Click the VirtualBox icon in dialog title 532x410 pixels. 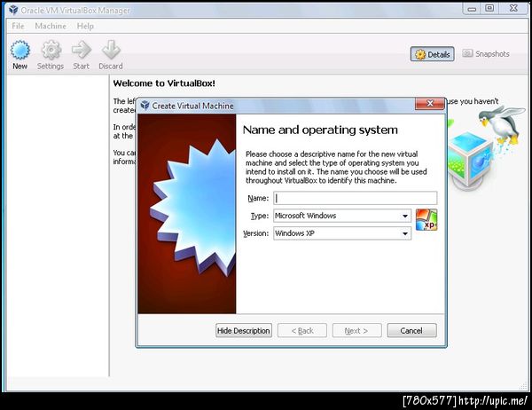pyautogui.click(x=145, y=106)
